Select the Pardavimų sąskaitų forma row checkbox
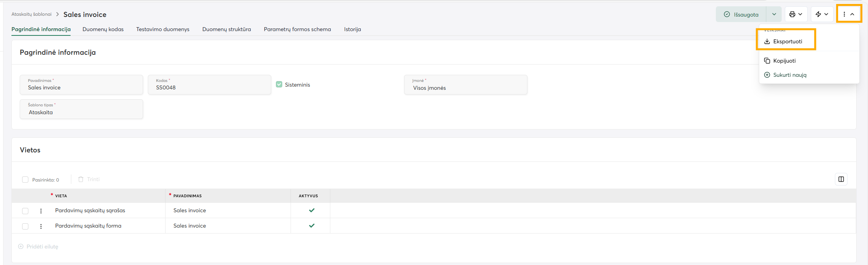Image resolution: width=868 pixels, height=265 pixels. coord(25,226)
